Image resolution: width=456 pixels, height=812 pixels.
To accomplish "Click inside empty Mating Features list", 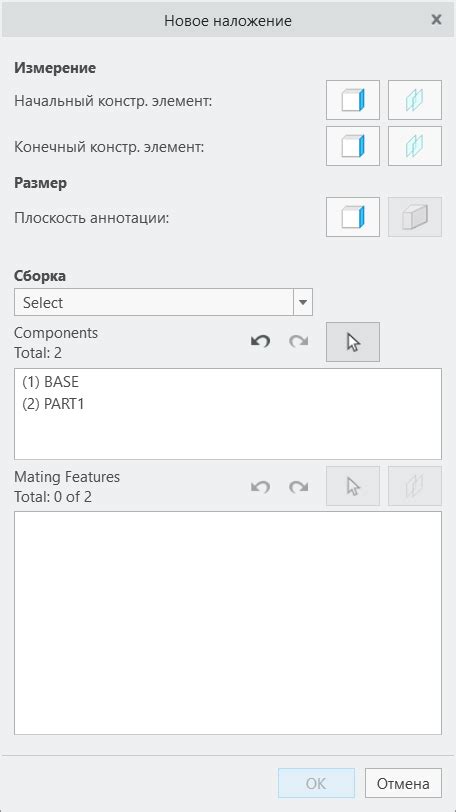I will [x=228, y=623].
